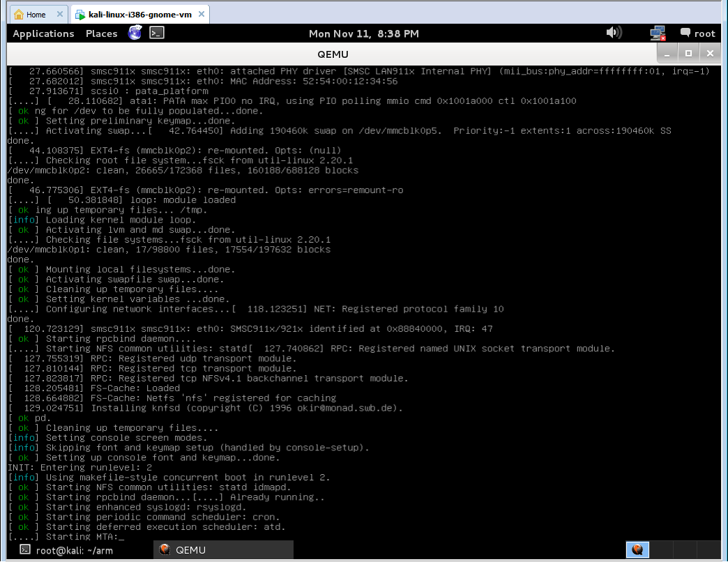Open the date and time calendar

[x=363, y=33]
